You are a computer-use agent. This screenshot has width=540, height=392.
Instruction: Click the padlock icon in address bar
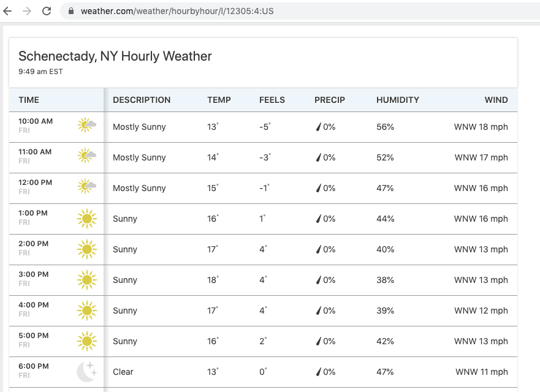pos(70,11)
